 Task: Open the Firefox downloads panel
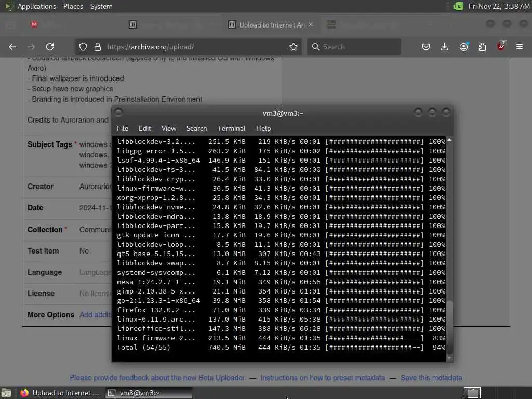click(x=445, y=47)
